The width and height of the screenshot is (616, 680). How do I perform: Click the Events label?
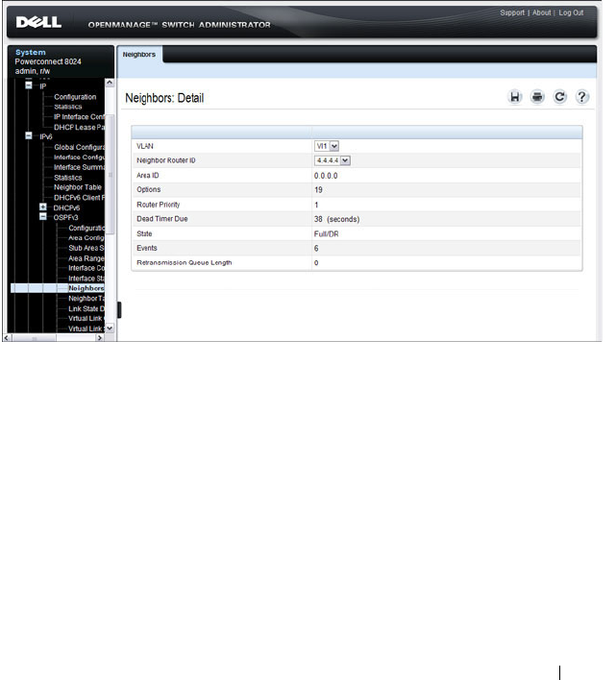[147, 248]
